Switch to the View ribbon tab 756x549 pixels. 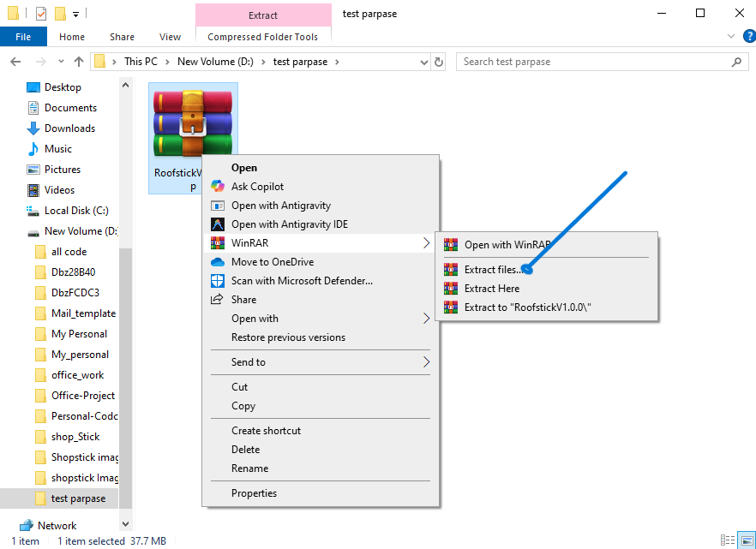click(170, 37)
